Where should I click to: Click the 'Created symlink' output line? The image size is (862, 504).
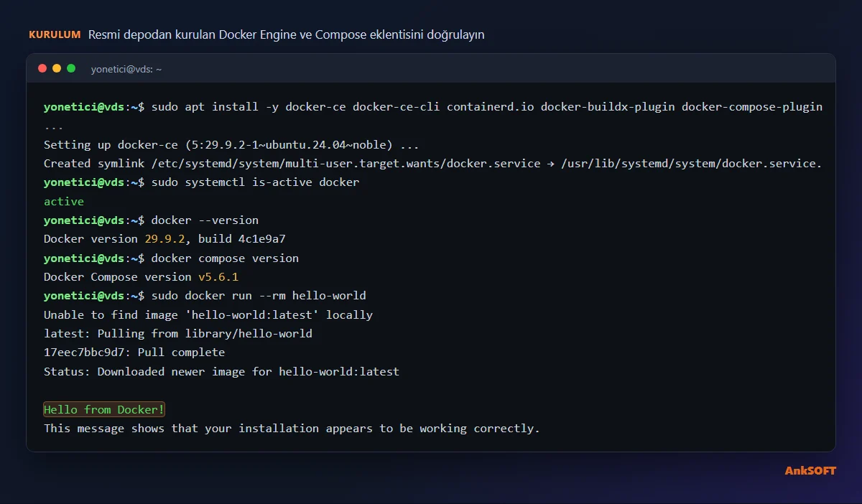[x=433, y=164]
